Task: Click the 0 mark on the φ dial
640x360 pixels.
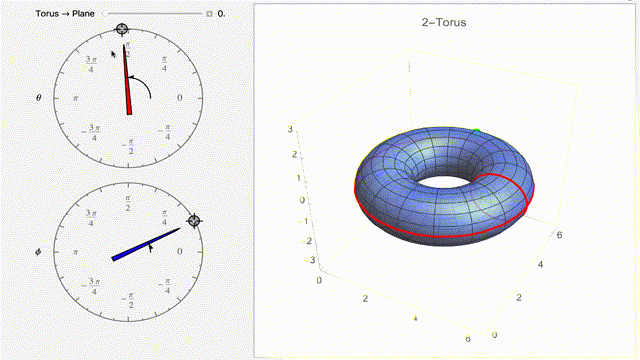Action: tap(180, 251)
